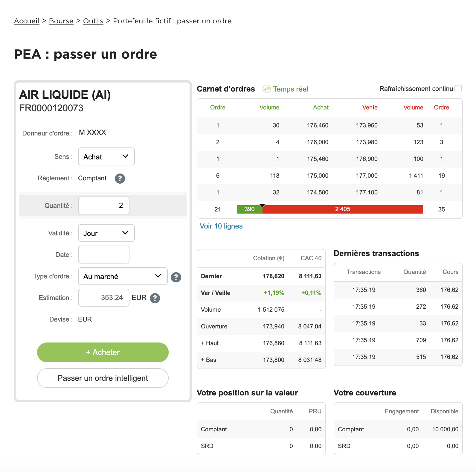Screen dimensions: 476x472
Task: Click Dernier value 176,620
Action: pos(274,276)
